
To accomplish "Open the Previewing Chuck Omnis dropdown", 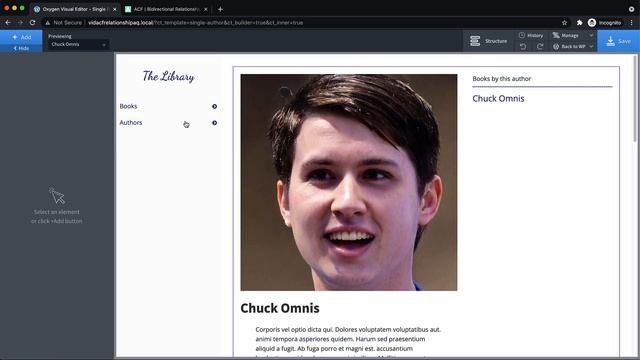I will pyautogui.click(x=78, y=44).
